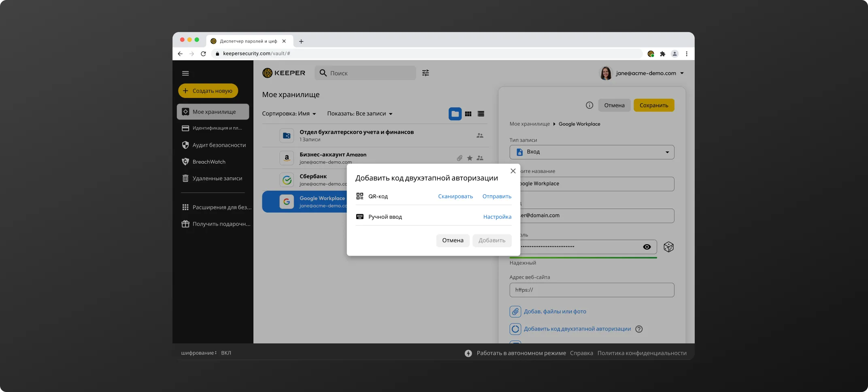This screenshot has height=392, width=868.
Task: Click the Создать новую button
Action: (208, 91)
